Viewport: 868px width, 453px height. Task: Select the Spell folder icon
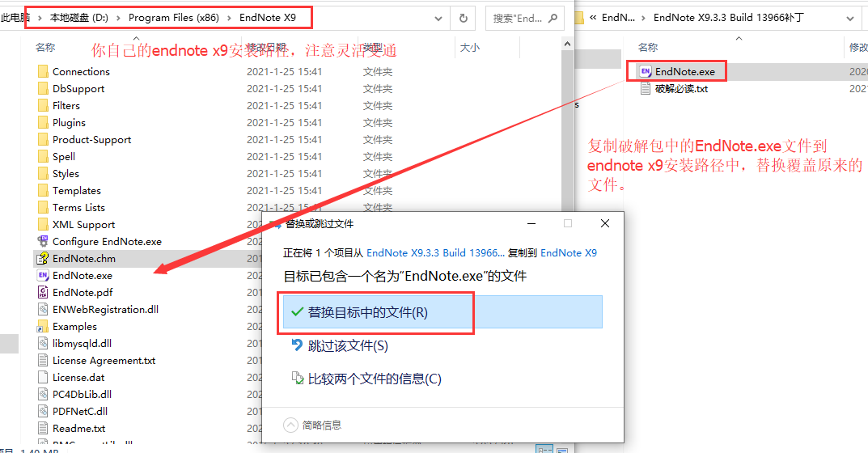[43, 157]
